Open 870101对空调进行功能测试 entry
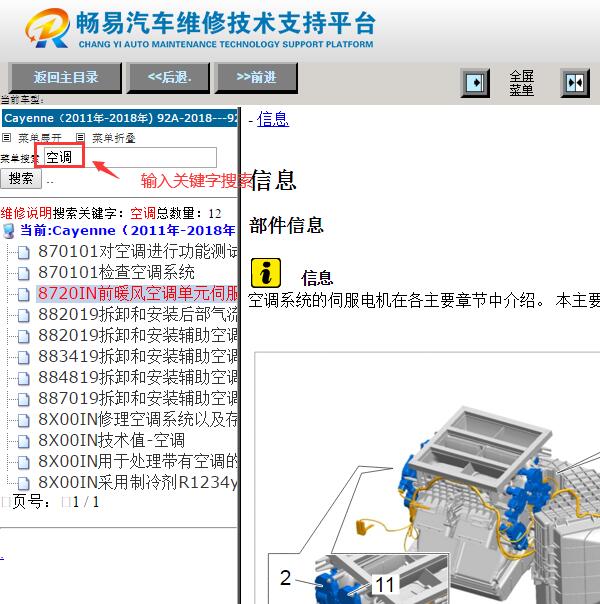This screenshot has width=600, height=604. (138, 252)
